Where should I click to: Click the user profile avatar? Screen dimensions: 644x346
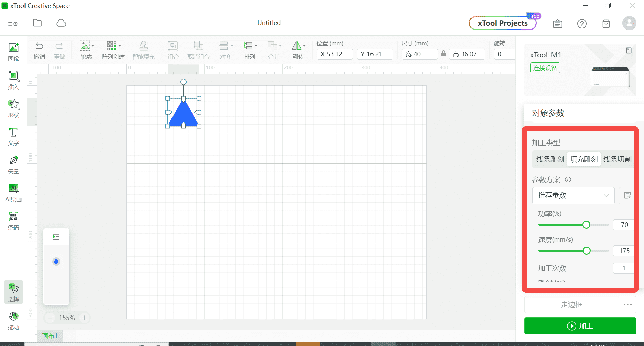pos(629,23)
